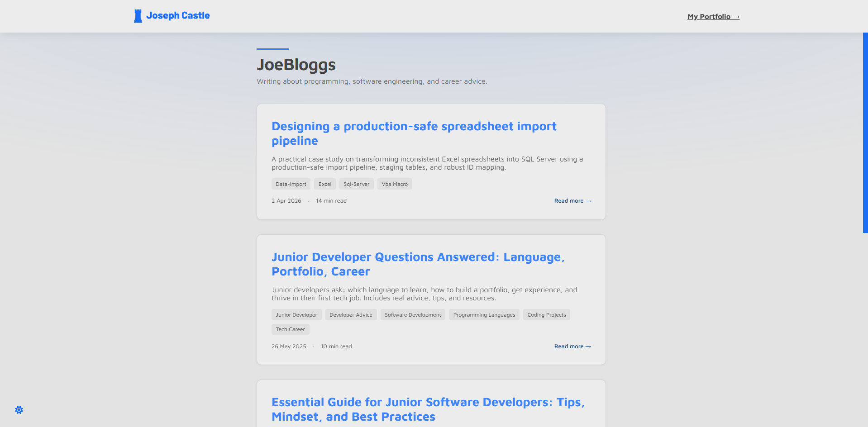Image resolution: width=868 pixels, height=427 pixels.
Task: Select the Vba Macro tag
Action: [x=395, y=184]
